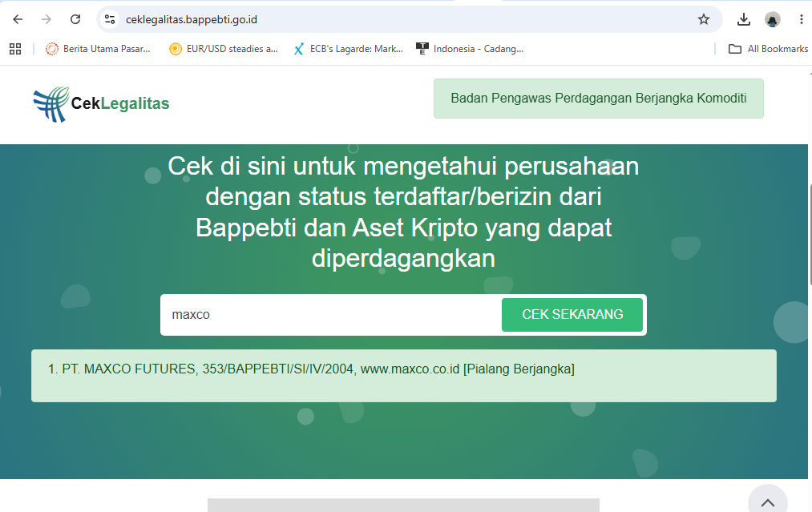
Task: Reload the page with the refresh icon
Action: [x=75, y=20]
